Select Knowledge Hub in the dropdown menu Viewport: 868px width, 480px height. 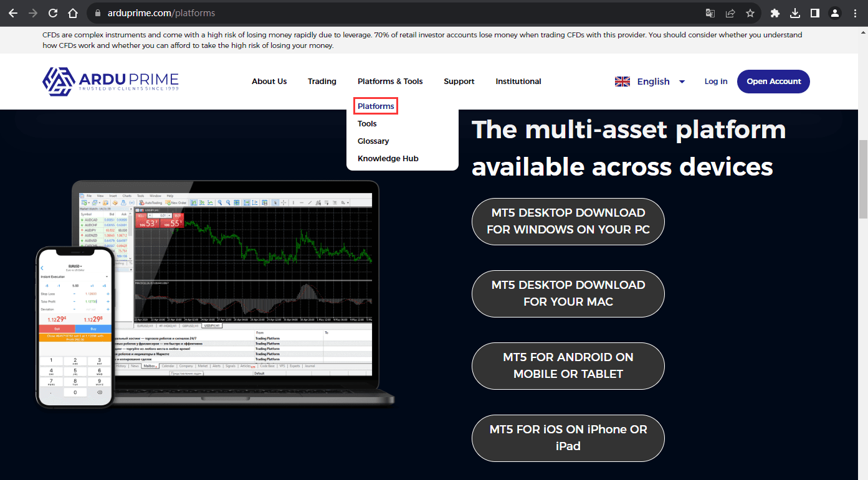388,158
